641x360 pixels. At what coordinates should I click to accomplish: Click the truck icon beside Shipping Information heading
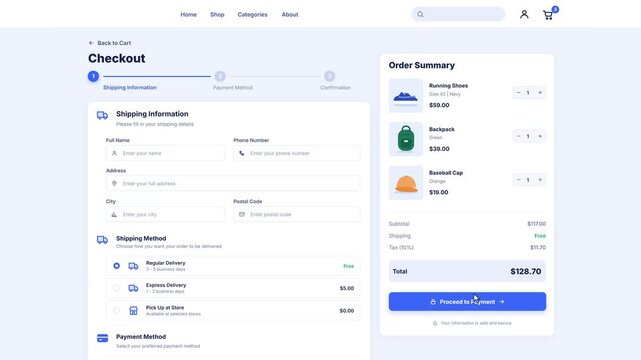(102, 115)
